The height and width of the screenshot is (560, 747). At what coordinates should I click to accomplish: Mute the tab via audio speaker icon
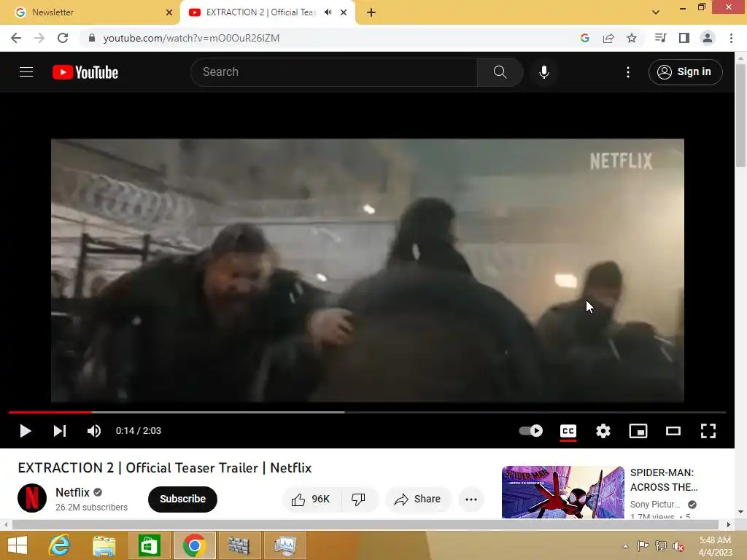click(328, 12)
